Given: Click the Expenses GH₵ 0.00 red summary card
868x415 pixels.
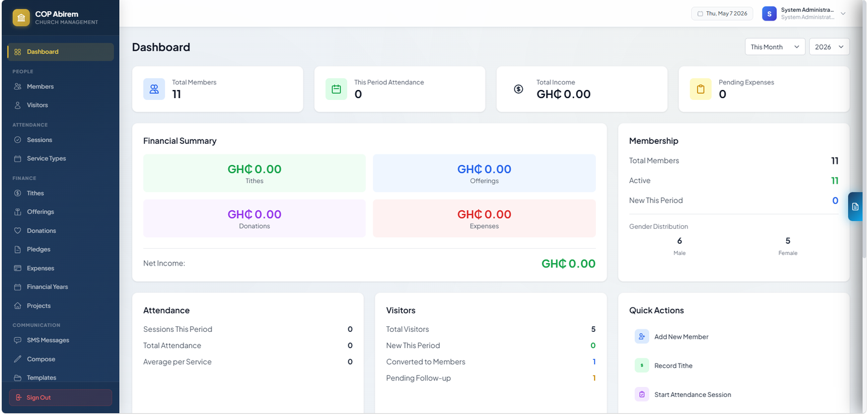Looking at the screenshot, I should 484,218.
